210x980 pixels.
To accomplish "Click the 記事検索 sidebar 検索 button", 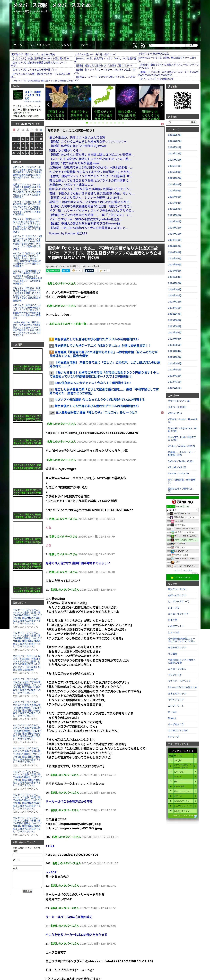I will [x=193, y=122].
